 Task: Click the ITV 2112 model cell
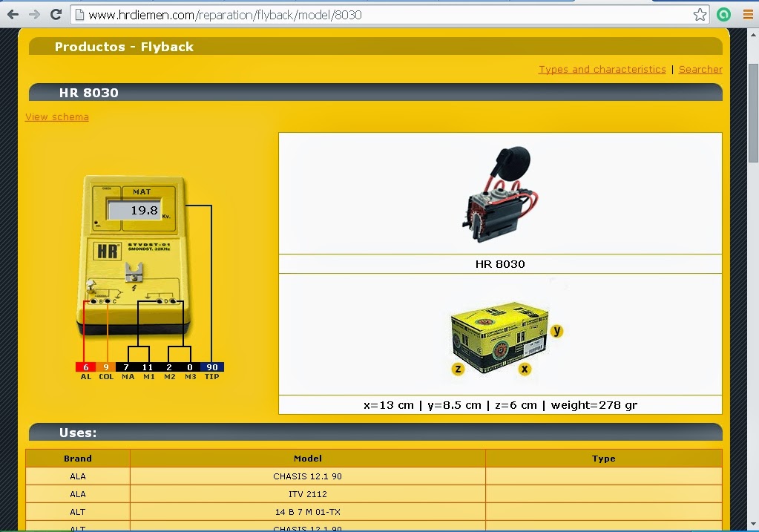coord(308,494)
